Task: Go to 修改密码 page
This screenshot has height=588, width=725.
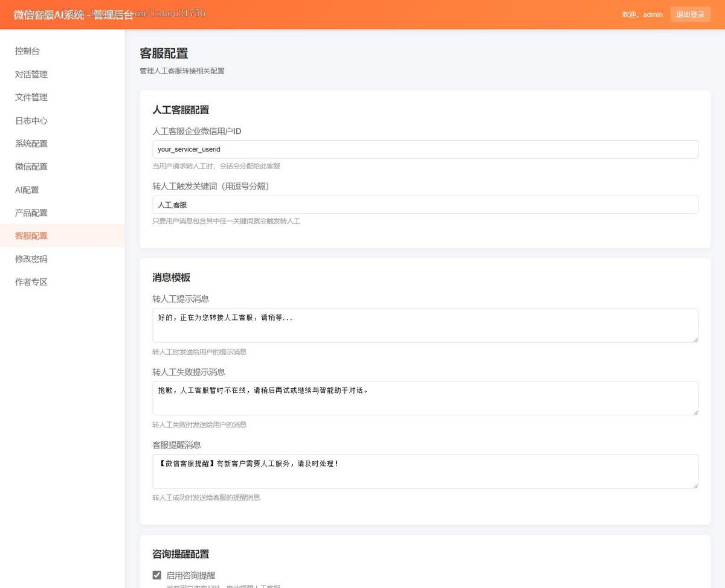Action: pos(62,259)
